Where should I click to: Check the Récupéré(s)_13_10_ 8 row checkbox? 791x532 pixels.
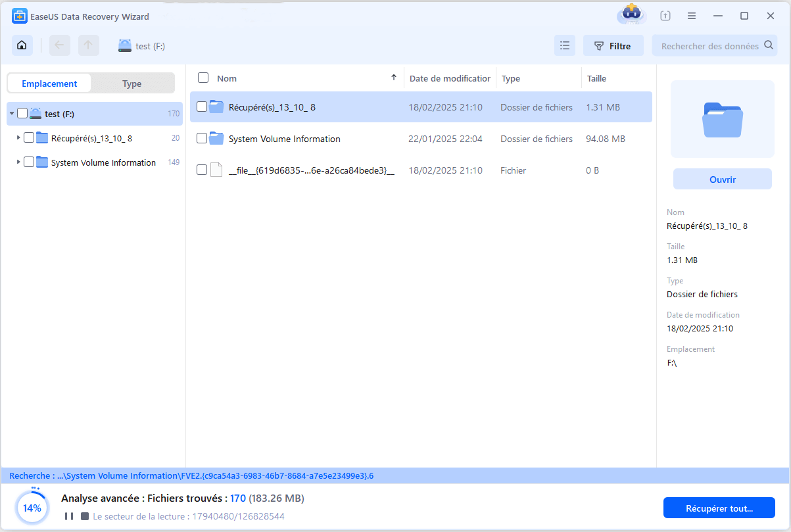click(x=202, y=107)
